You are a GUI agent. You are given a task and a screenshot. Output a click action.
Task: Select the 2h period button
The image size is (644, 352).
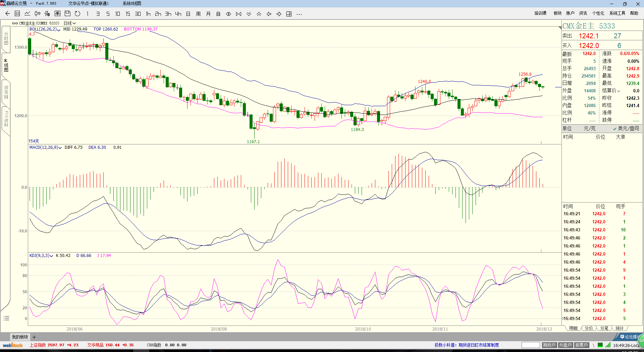[158, 14]
